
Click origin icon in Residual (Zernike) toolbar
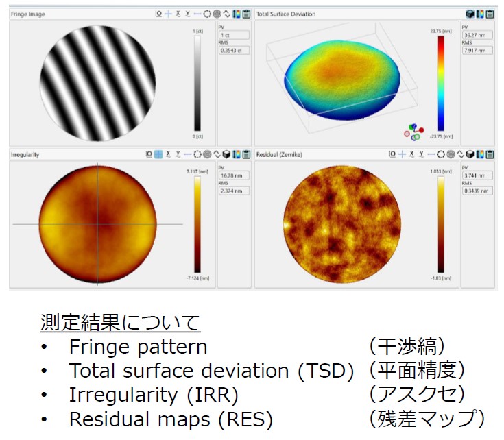coord(392,154)
